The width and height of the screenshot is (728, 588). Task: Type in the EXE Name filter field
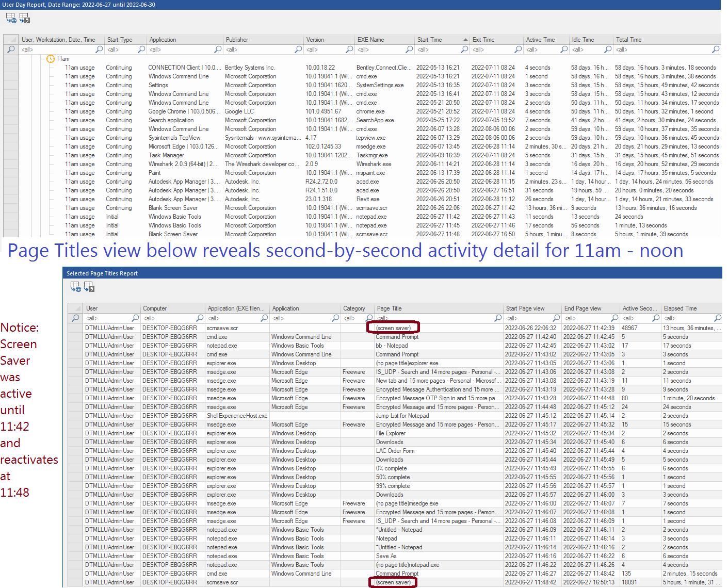382,50
